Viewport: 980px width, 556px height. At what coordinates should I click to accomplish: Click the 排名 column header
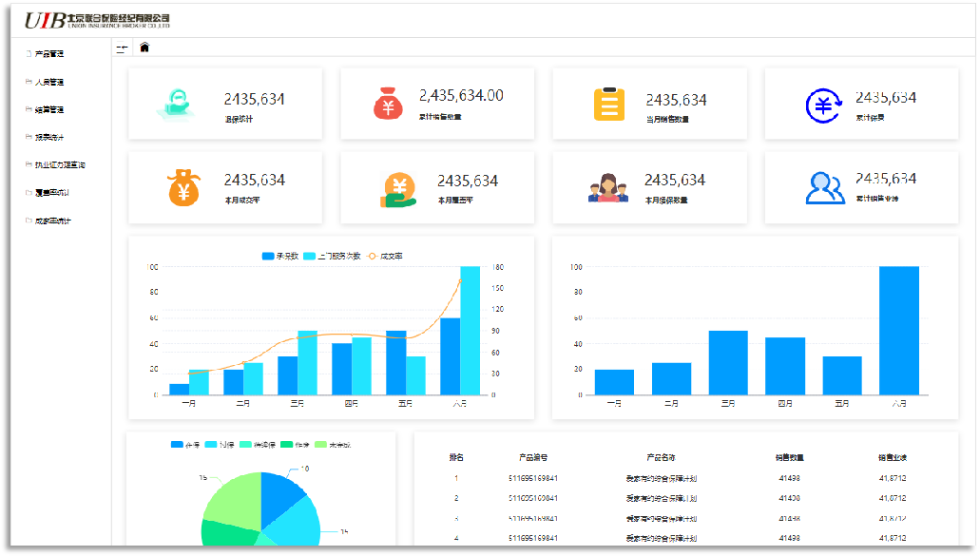pos(456,458)
